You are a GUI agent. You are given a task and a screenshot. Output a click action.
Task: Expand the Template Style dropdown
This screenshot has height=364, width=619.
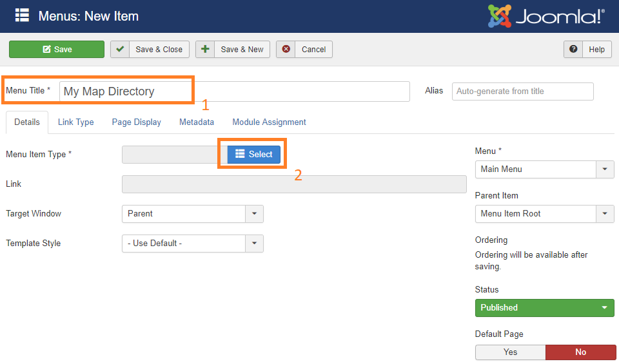[x=193, y=244]
